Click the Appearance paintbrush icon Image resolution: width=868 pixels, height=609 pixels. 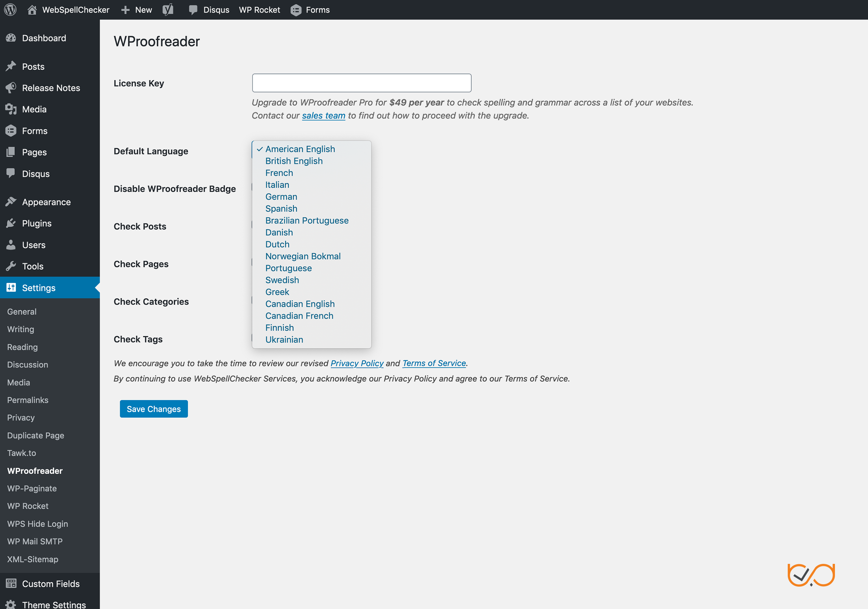pos(11,202)
